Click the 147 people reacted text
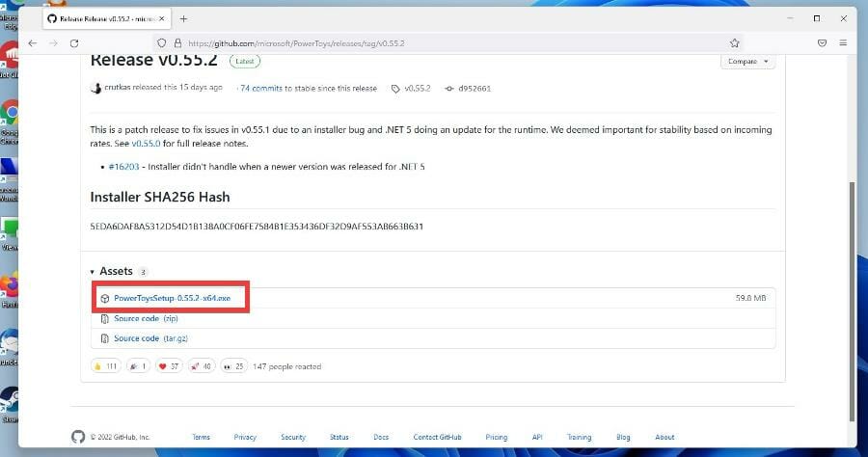Image resolution: width=868 pixels, height=457 pixels. point(286,366)
